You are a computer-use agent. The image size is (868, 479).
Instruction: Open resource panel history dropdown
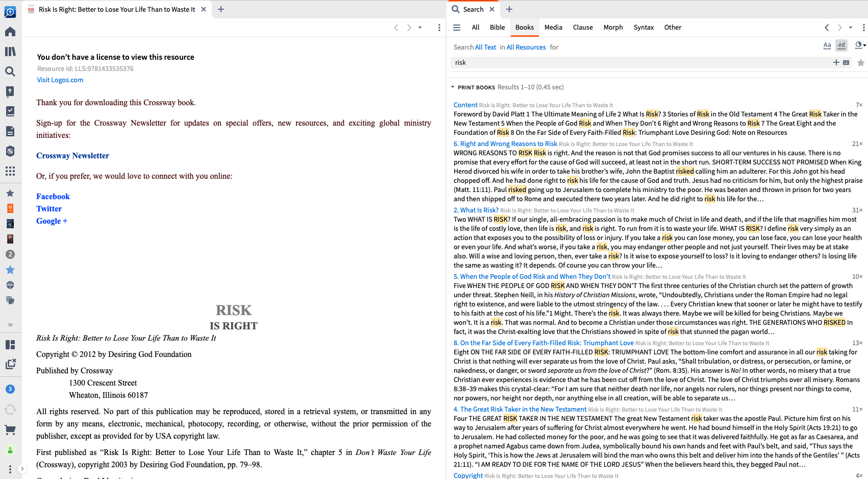point(420,28)
